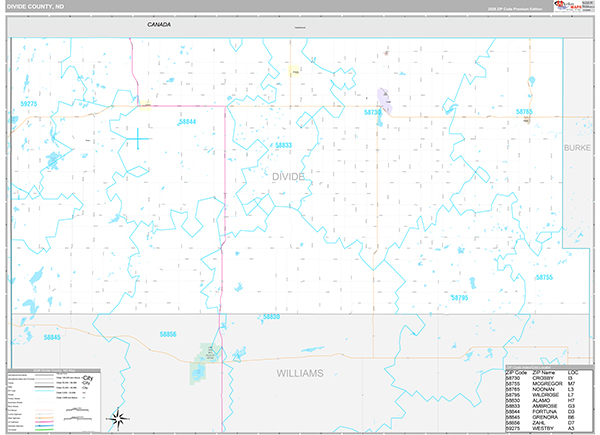This screenshot has width=600, height=435.
Task: Click the 'LOC' column header in index
Action: tap(573, 372)
